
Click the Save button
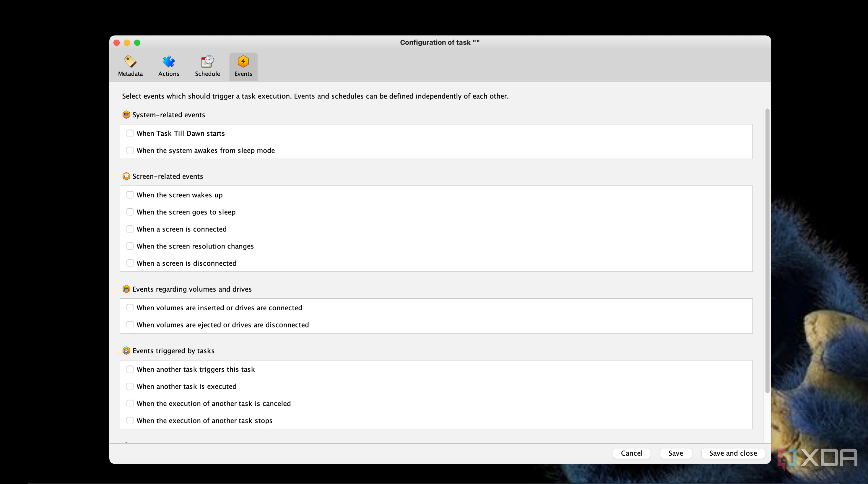pos(676,453)
